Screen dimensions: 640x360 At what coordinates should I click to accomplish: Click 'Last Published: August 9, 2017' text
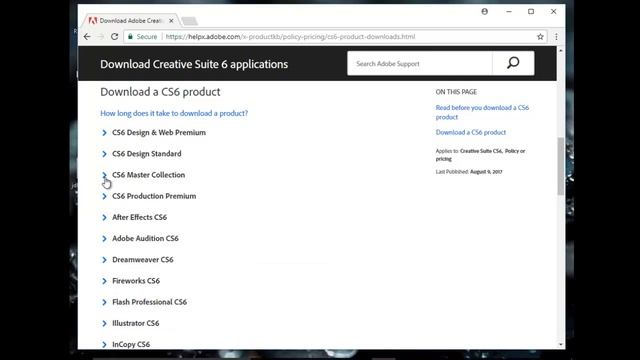[469, 172]
